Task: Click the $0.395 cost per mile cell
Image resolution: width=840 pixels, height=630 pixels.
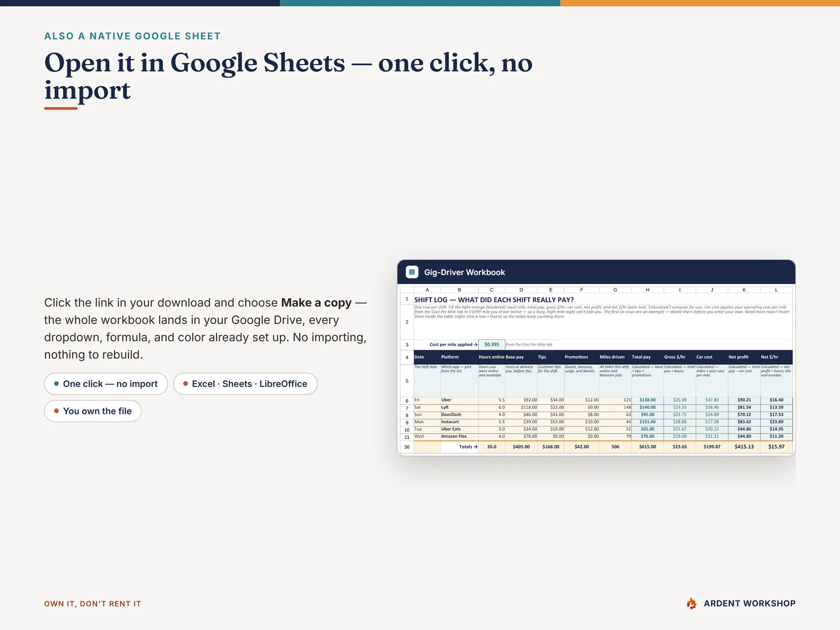Action: coord(491,345)
